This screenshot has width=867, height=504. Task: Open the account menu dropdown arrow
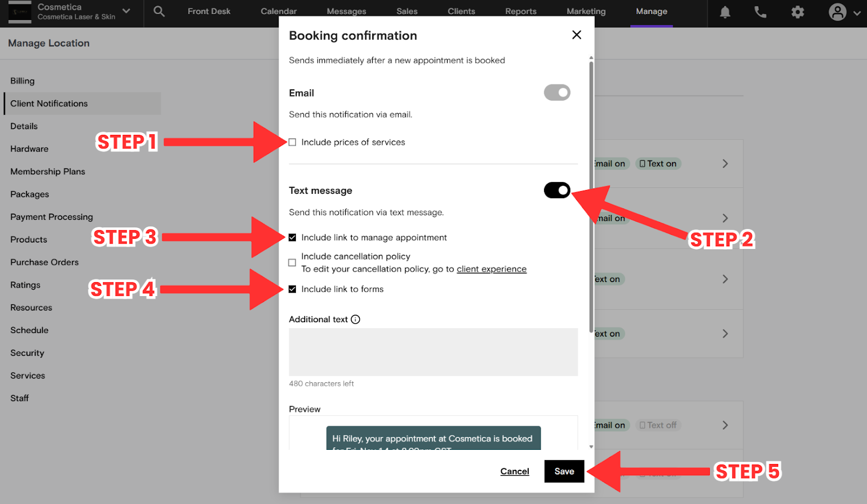(857, 13)
